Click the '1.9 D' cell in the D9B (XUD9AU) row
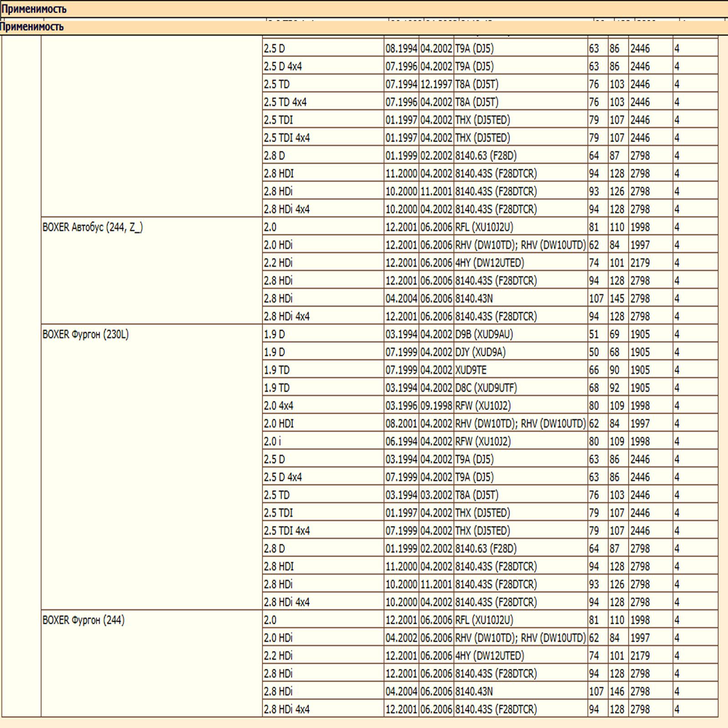 point(323,334)
